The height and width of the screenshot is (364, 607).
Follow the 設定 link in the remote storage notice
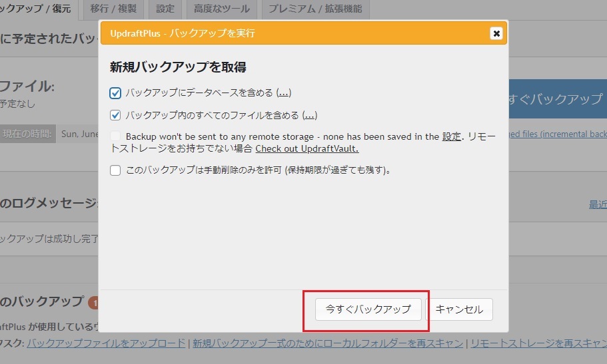pyautogui.click(x=451, y=137)
